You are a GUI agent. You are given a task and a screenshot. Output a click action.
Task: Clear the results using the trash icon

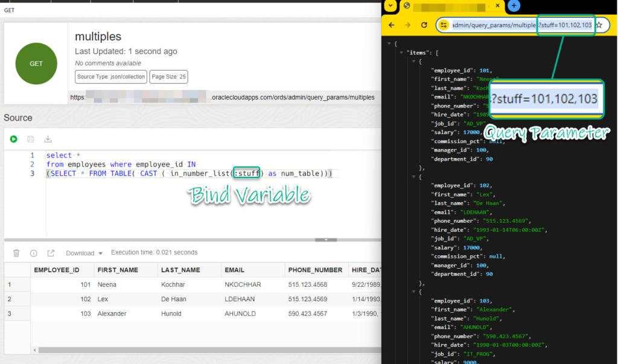pyautogui.click(x=17, y=253)
